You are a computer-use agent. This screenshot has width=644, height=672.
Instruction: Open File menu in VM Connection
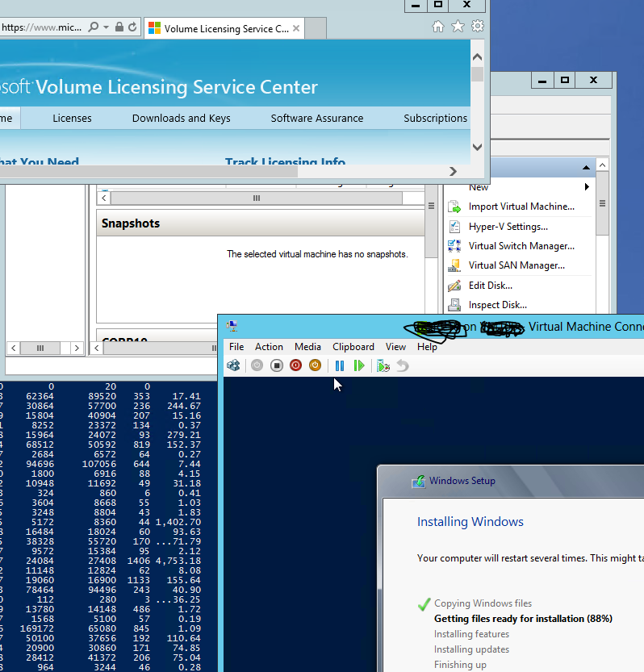click(x=236, y=347)
